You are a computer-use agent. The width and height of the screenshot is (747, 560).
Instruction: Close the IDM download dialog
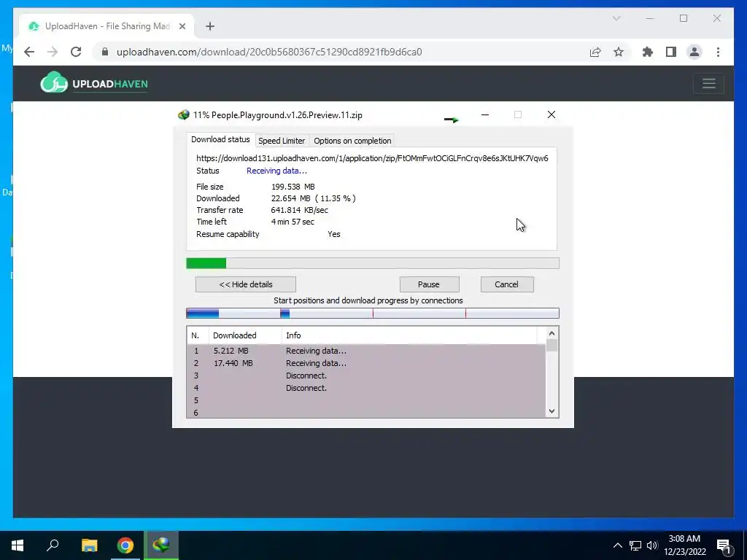click(551, 114)
